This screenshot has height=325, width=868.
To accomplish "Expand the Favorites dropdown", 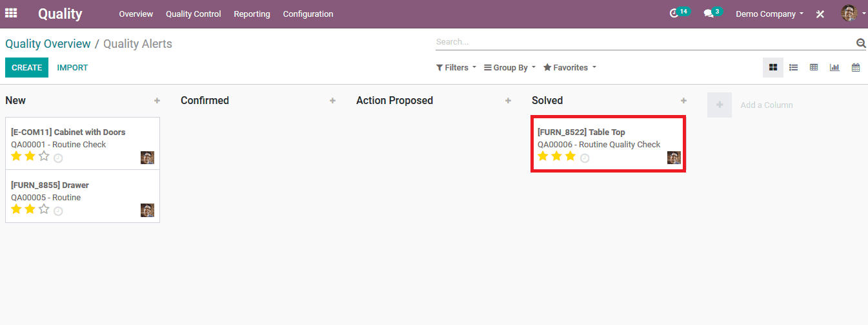I will (x=570, y=68).
